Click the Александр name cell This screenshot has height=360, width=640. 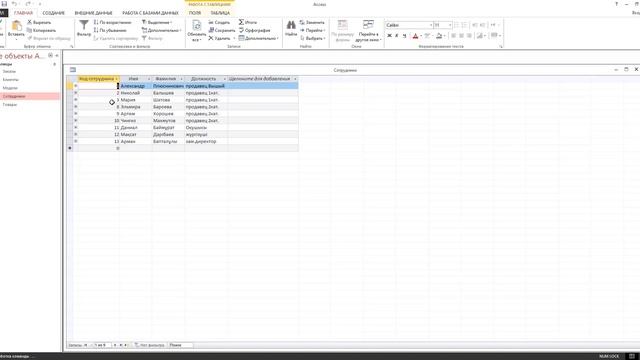[136, 86]
